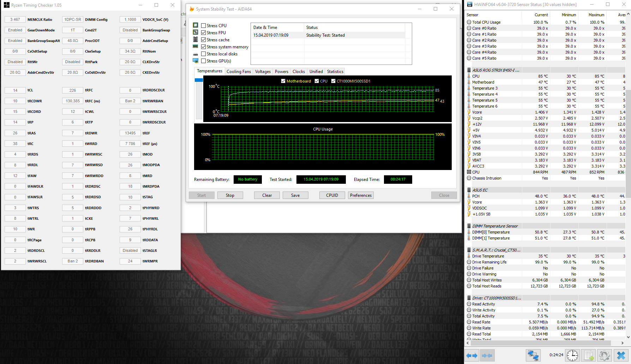Collapse the ASUS EC sensor group
Screen dimensions: 631x364
coord(469,190)
